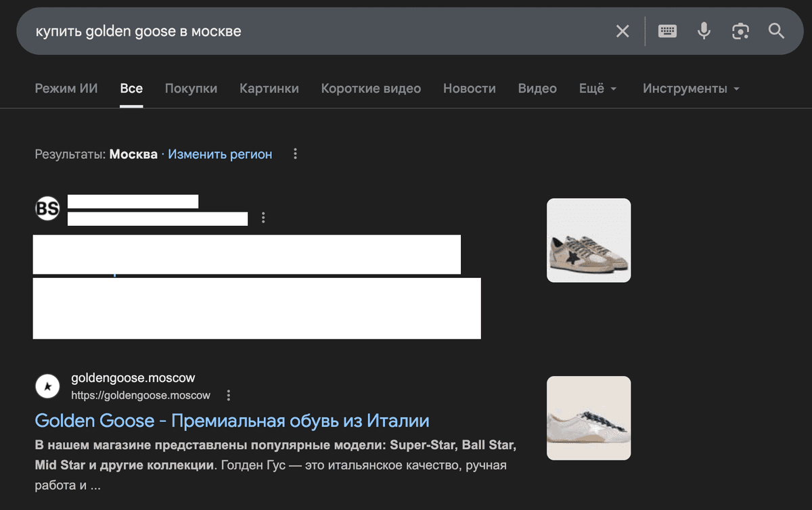Image resolution: width=812 pixels, height=510 pixels.
Task: Submit search with the magnifying glass icon
Action: (776, 31)
